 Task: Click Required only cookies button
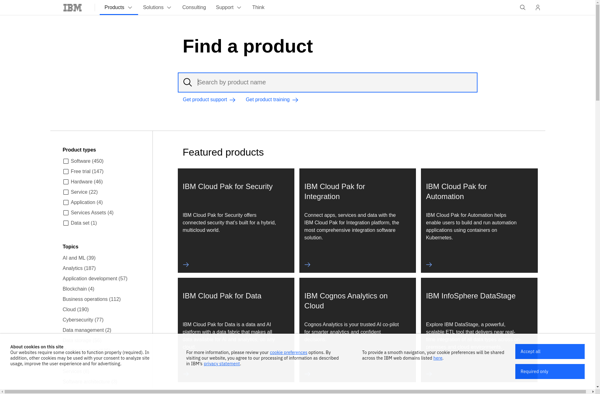point(549,371)
